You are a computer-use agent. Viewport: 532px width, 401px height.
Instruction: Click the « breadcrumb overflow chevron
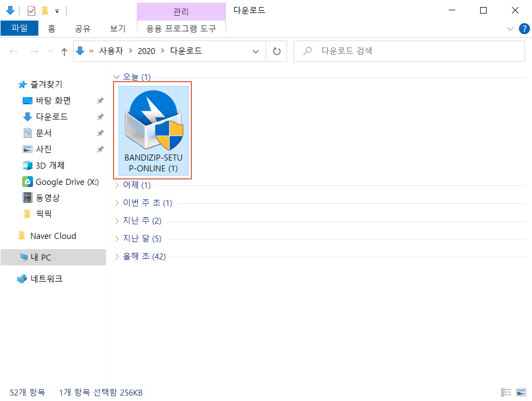pos(91,51)
